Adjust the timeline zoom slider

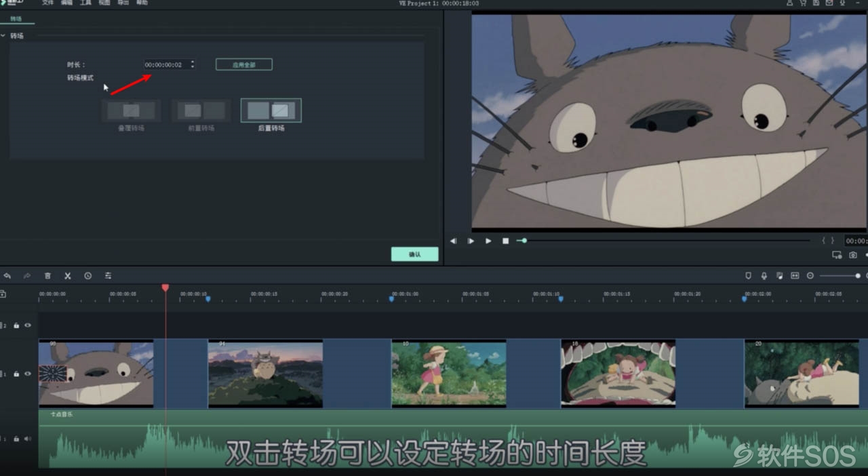click(x=840, y=276)
